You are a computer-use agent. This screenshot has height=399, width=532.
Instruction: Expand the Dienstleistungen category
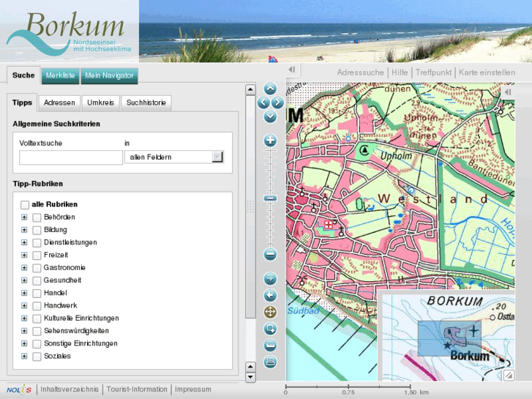[24, 242]
